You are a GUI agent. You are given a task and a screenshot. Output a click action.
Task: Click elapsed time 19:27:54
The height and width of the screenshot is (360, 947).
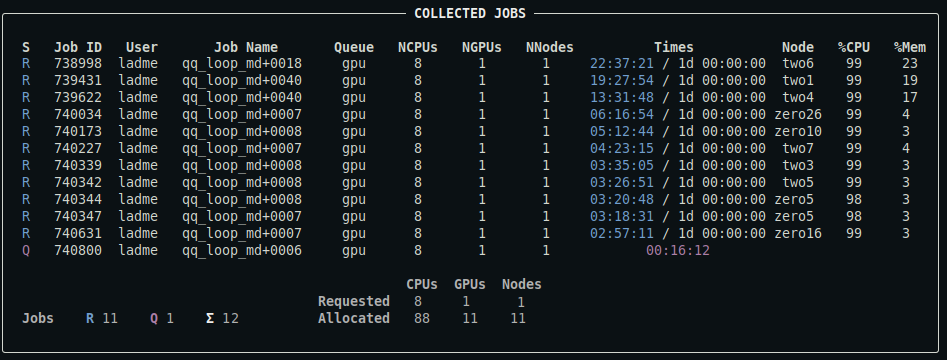click(621, 80)
